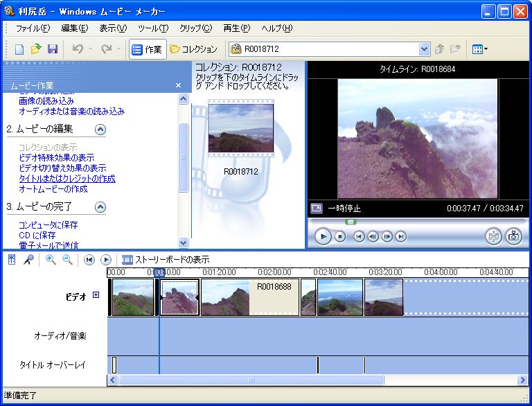Click the Split clip button beside camera
The image size is (532, 406).
click(493, 236)
